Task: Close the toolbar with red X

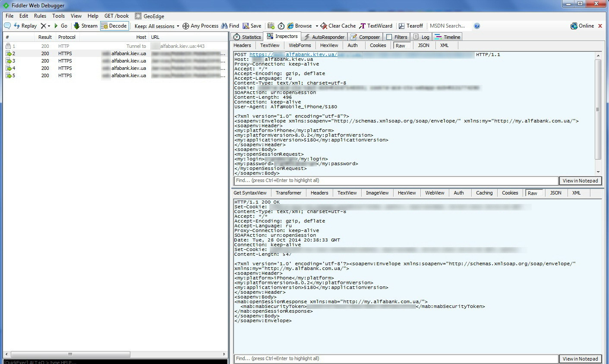Action: click(x=600, y=26)
